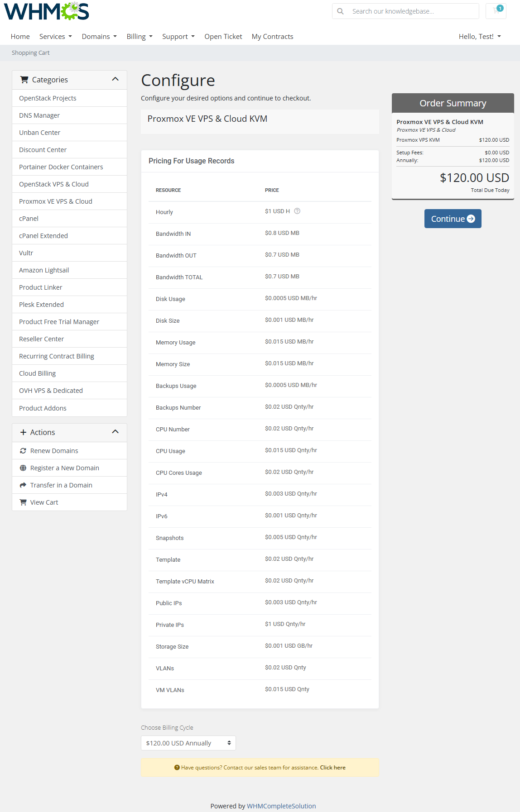The width and height of the screenshot is (520, 812).
Task: Select Unban Center category
Action: click(69, 133)
